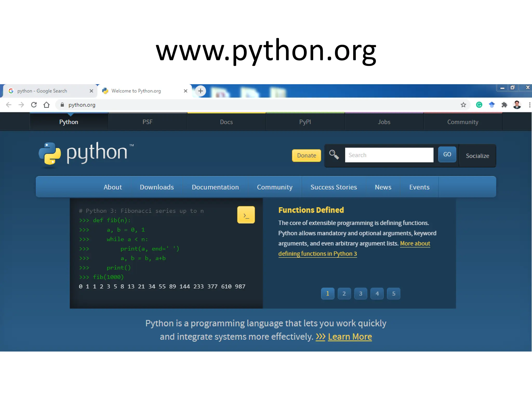Select the Docs top navigation tab
Image resolution: width=532 pixels, height=399 pixels.
(226, 122)
